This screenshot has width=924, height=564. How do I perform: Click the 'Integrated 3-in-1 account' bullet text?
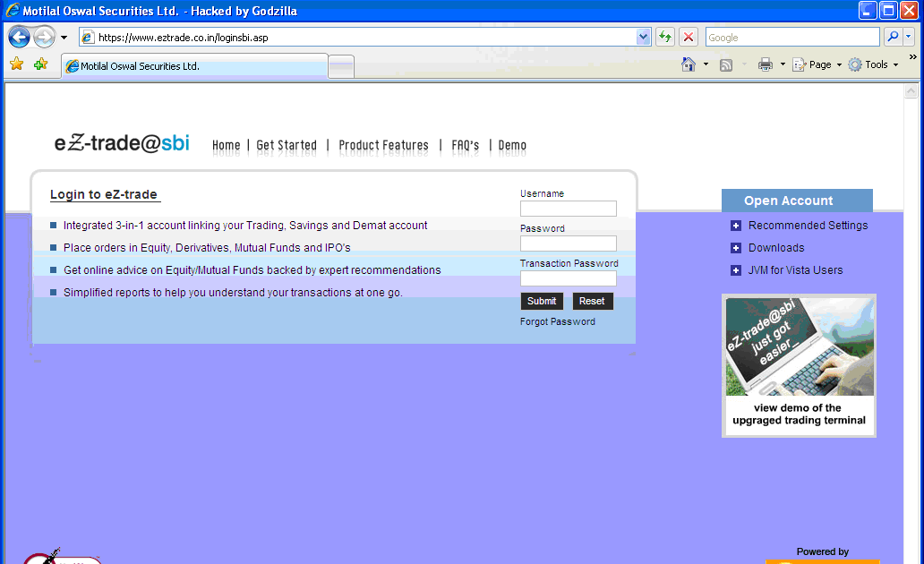(x=245, y=225)
